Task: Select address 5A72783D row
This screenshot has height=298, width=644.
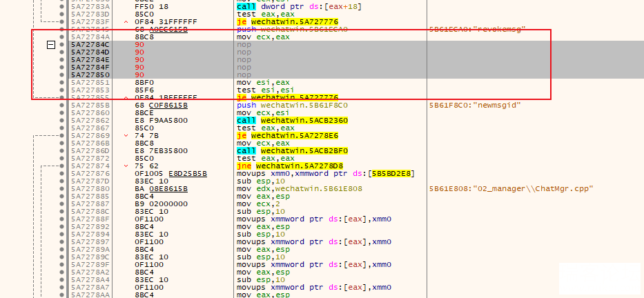Action: click(x=90, y=14)
